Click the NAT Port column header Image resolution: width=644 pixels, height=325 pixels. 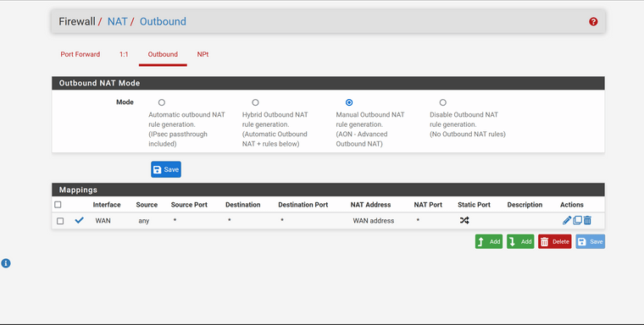coord(428,205)
